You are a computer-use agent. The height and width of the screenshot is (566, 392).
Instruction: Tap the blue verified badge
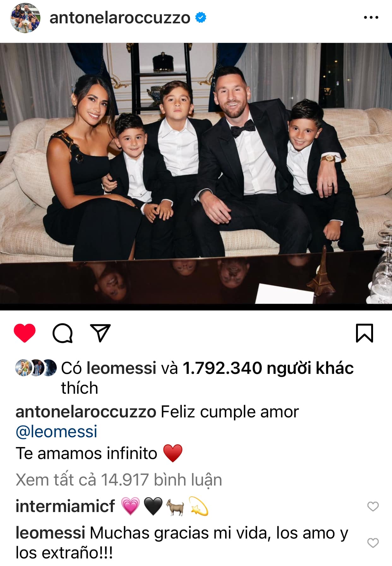point(201,17)
